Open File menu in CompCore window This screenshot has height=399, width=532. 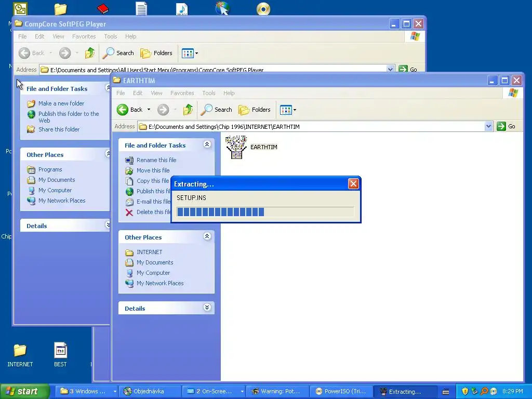point(22,36)
